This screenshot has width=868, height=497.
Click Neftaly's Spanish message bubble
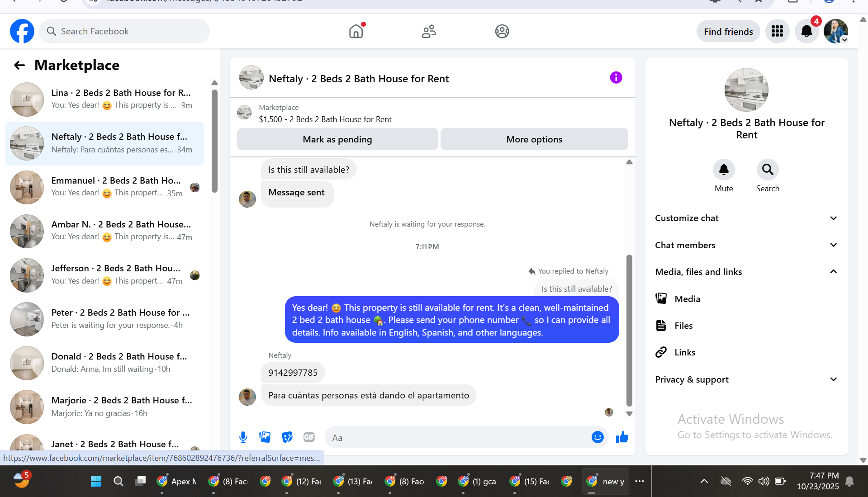(x=368, y=395)
